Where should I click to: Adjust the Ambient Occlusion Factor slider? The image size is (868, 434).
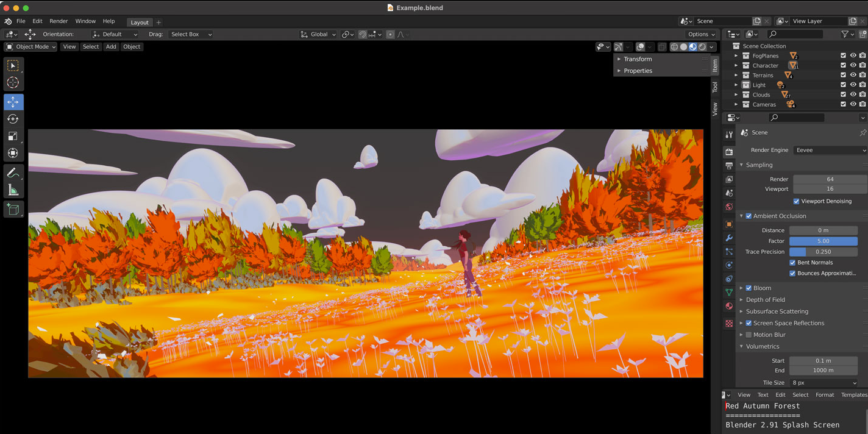[824, 241]
